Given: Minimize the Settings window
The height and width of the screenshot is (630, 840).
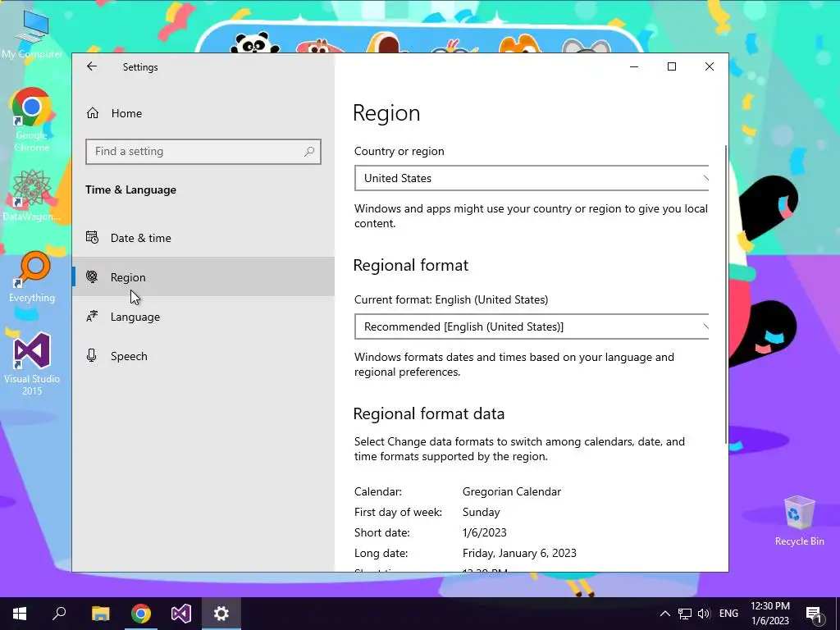Looking at the screenshot, I should click(634, 66).
